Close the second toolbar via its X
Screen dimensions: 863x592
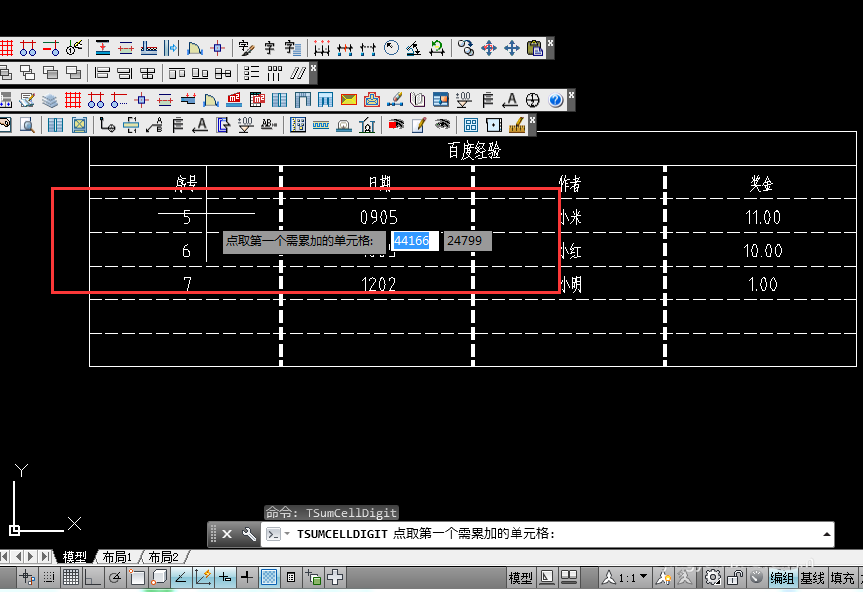[x=313, y=67]
